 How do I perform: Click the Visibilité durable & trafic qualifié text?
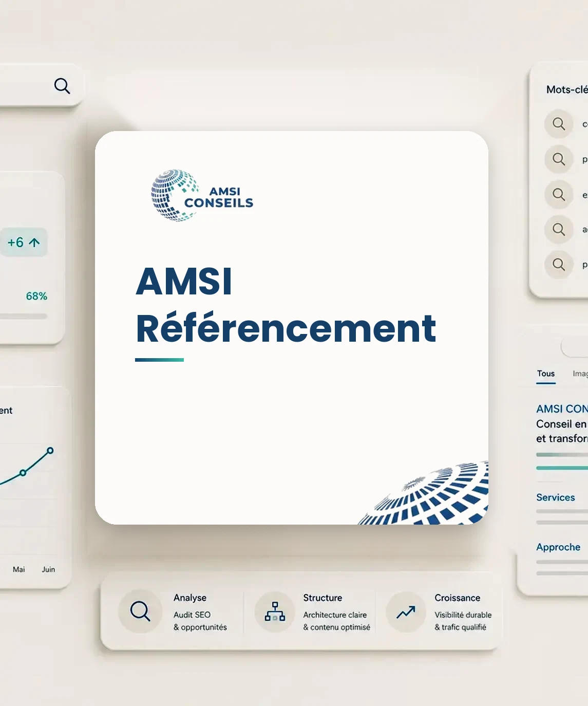tap(463, 621)
